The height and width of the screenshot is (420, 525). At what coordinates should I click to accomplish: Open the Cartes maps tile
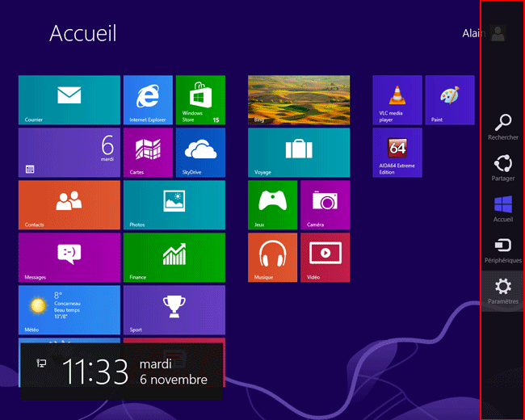148,153
